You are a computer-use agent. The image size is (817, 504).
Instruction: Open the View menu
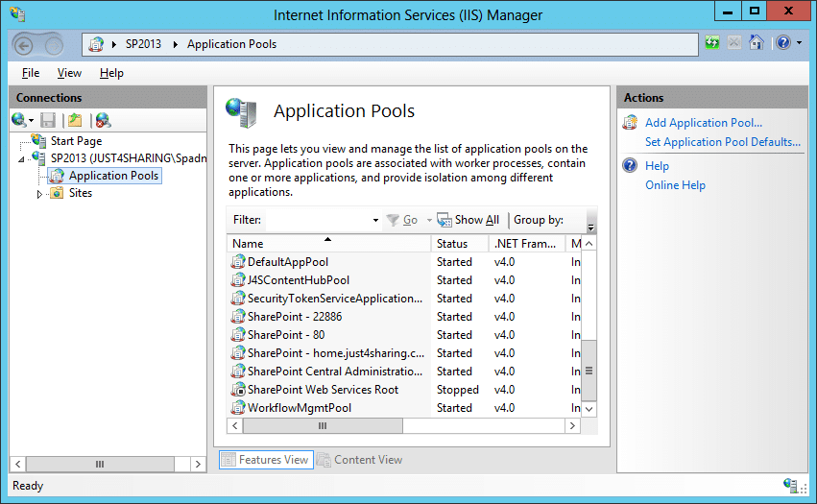(69, 73)
